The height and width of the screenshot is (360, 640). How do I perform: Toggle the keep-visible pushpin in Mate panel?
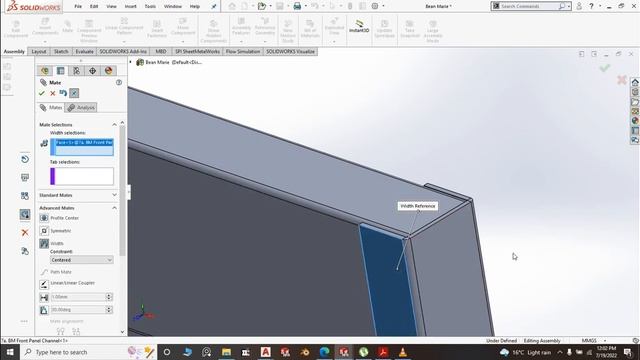coord(74,93)
